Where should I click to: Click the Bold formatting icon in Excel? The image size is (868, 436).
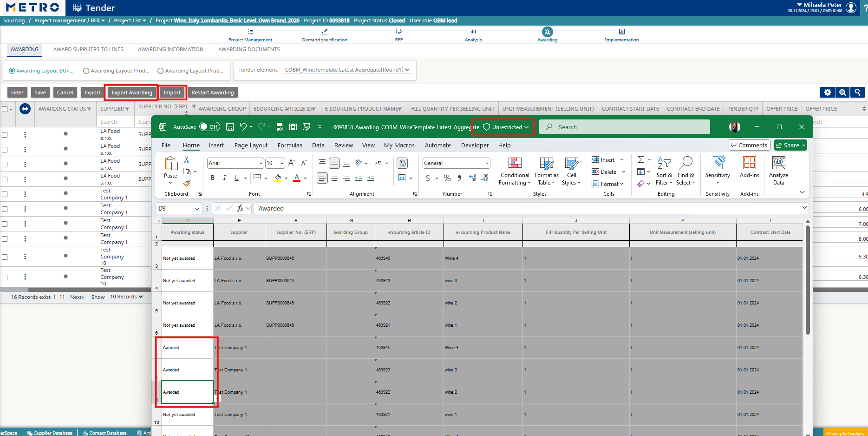click(x=213, y=178)
